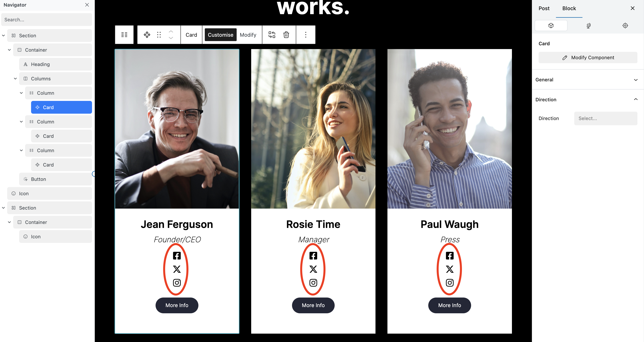
Task: Click Instagram icon on Paul Waugh card
Action: (x=450, y=283)
